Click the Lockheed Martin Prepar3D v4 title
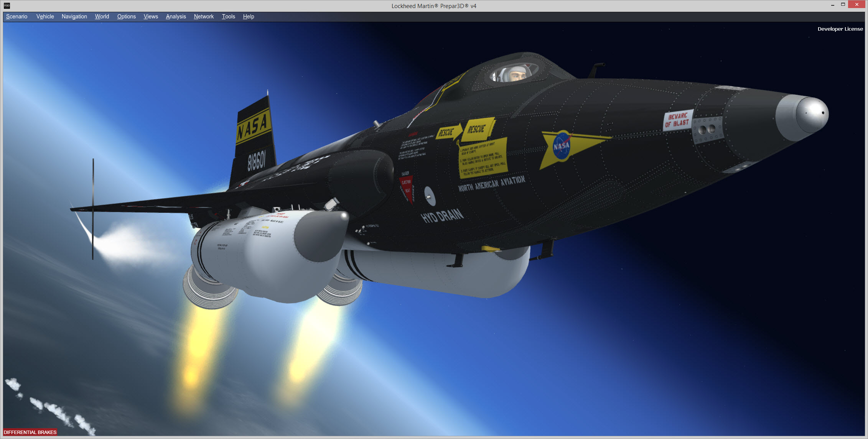This screenshot has height=439, width=868. (434, 6)
